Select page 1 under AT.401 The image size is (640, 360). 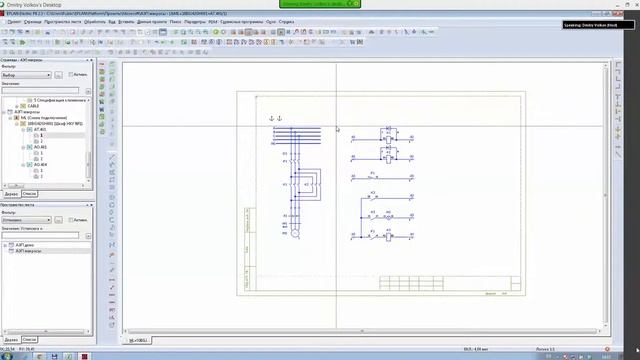coord(41,135)
